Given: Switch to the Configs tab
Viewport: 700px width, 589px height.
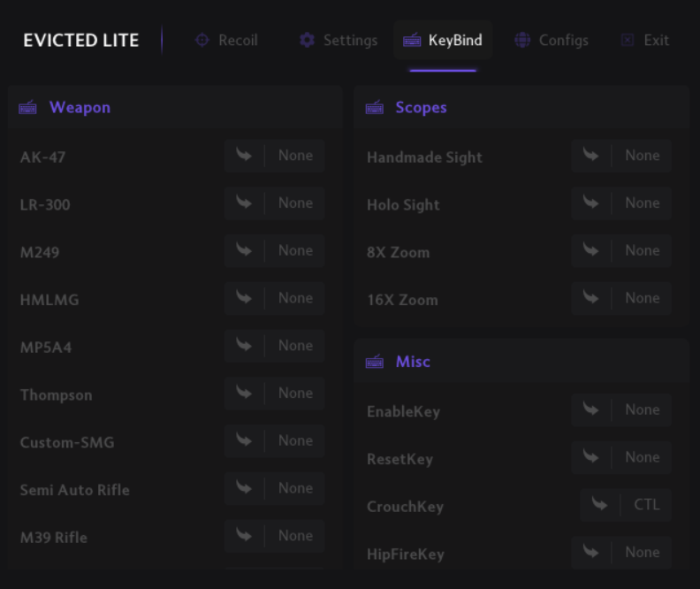Looking at the screenshot, I should (552, 40).
